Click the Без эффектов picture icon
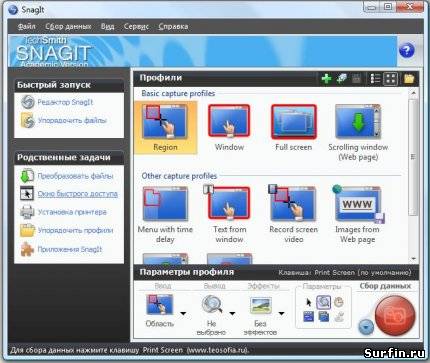This screenshot has width=430, height=363. pyautogui.click(x=261, y=305)
